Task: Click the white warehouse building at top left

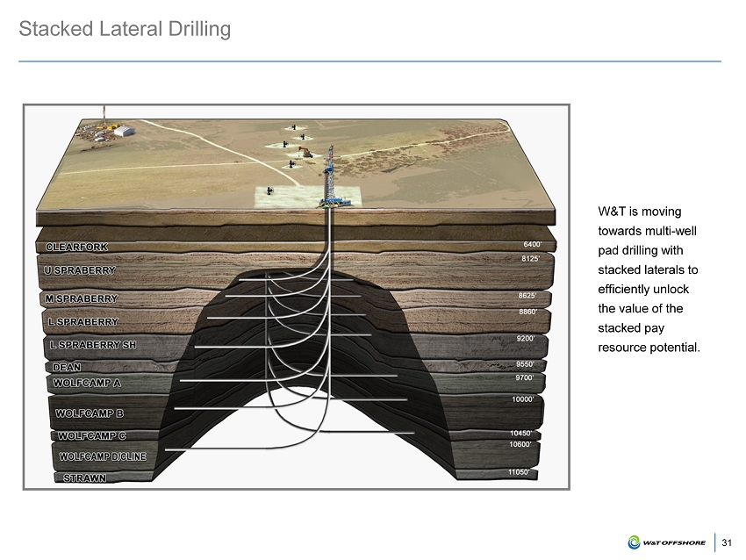Action: [124, 131]
